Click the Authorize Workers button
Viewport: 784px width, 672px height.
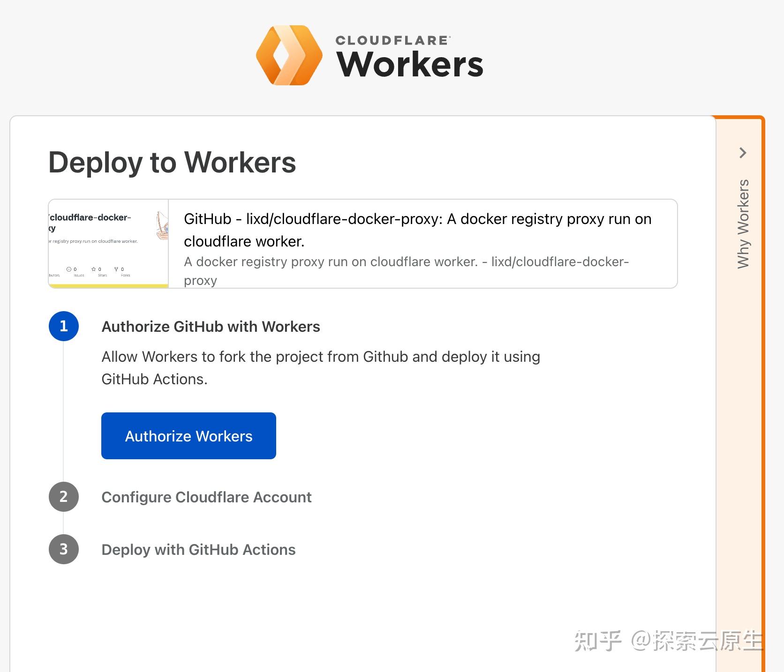coord(188,436)
